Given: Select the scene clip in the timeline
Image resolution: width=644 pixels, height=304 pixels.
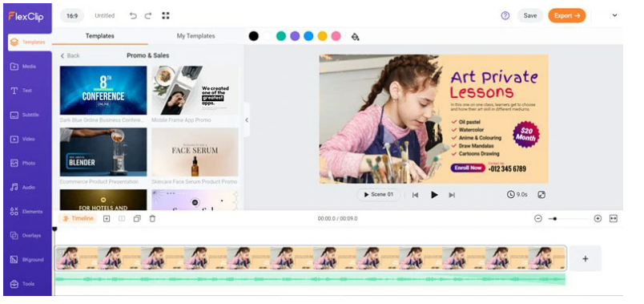Looking at the screenshot, I should [311, 258].
